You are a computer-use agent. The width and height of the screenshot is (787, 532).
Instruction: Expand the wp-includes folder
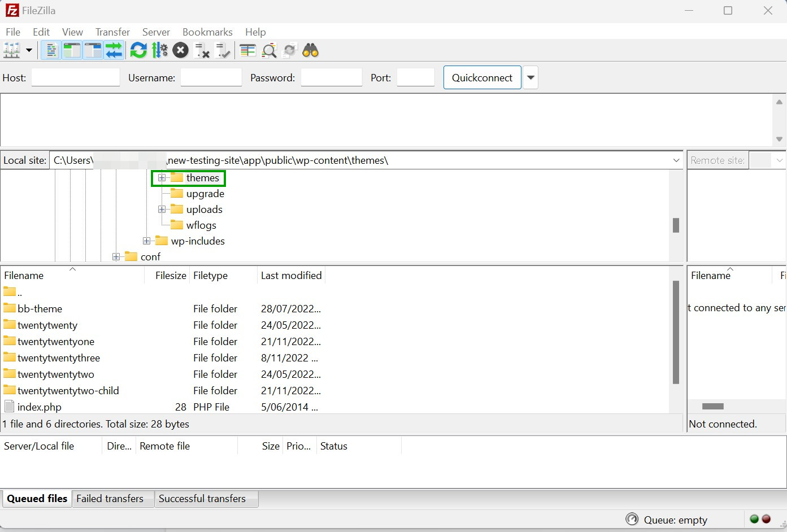pyautogui.click(x=146, y=241)
